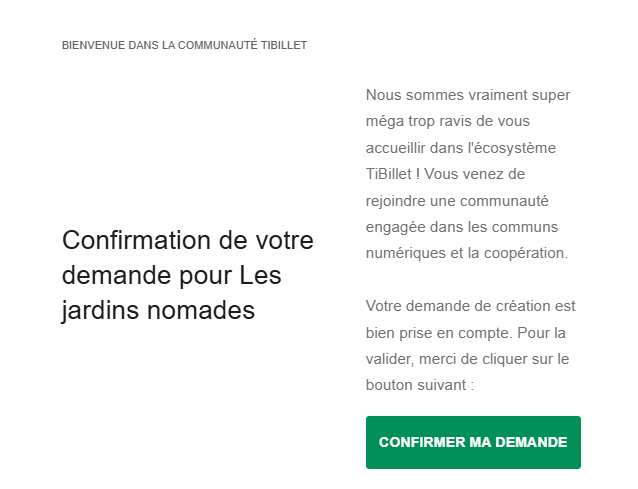The width and height of the screenshot is (638, 489).
Task: Click the line "valider, merci de cliquer sur le"
Action: (x=469, y=358)
